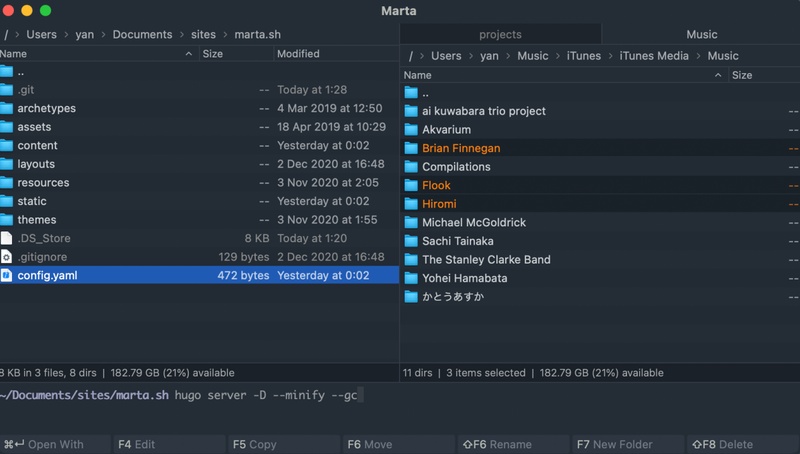Click the Compilations folder icon
The width and height of the screenshot is (800, 454).
[x=411, y=167]
